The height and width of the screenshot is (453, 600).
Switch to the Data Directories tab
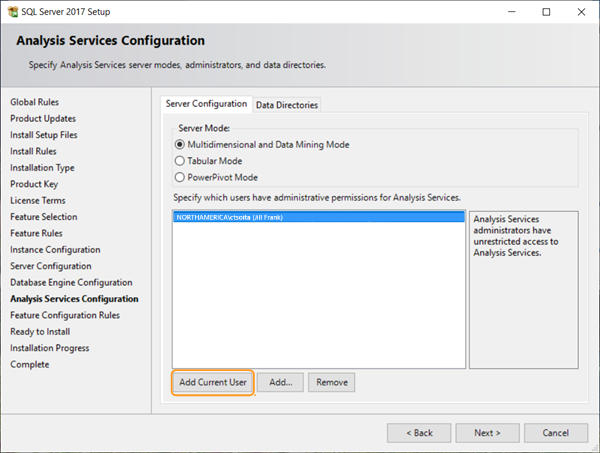(x=286, y=105)
